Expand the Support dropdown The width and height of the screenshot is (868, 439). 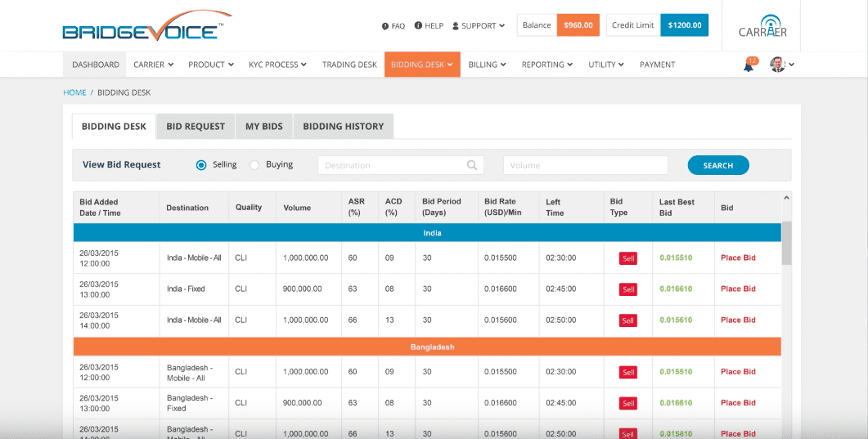coord(479,26)
